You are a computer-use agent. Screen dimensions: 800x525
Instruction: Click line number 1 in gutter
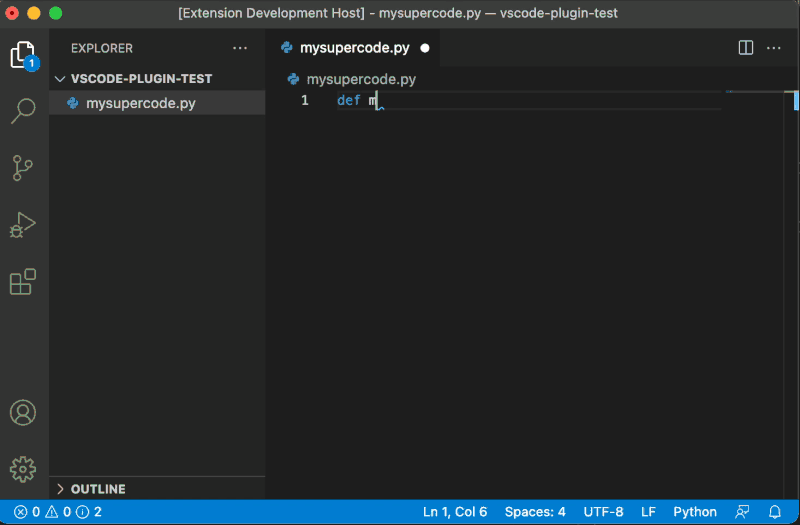pos(305,101)
